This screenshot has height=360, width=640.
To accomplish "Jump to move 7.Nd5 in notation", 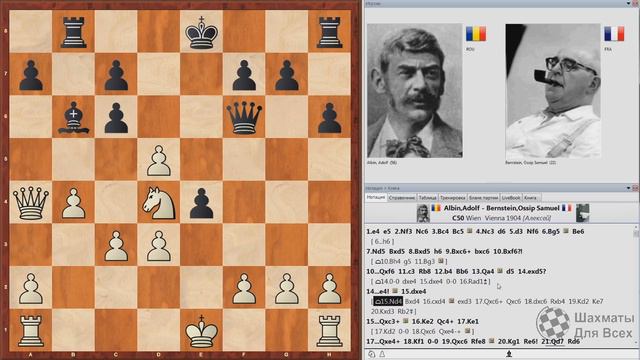I will (x=376, y=251).
